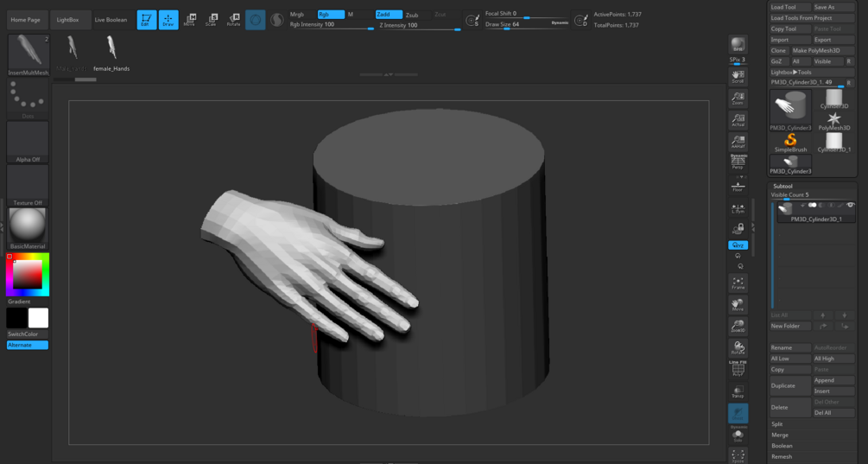Toggle the Alternate color button
868x464 pixels.
pyautogui.click(x=28, y=345)
